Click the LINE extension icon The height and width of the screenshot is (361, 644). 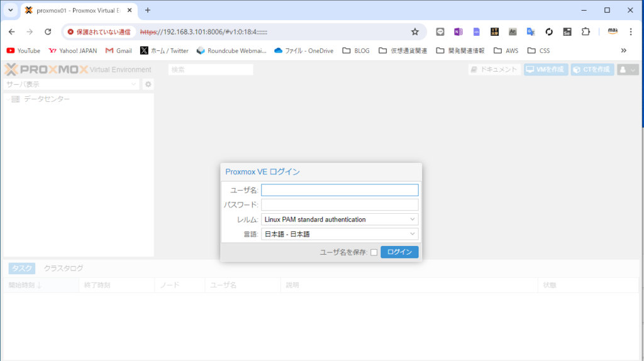point(440,31)
